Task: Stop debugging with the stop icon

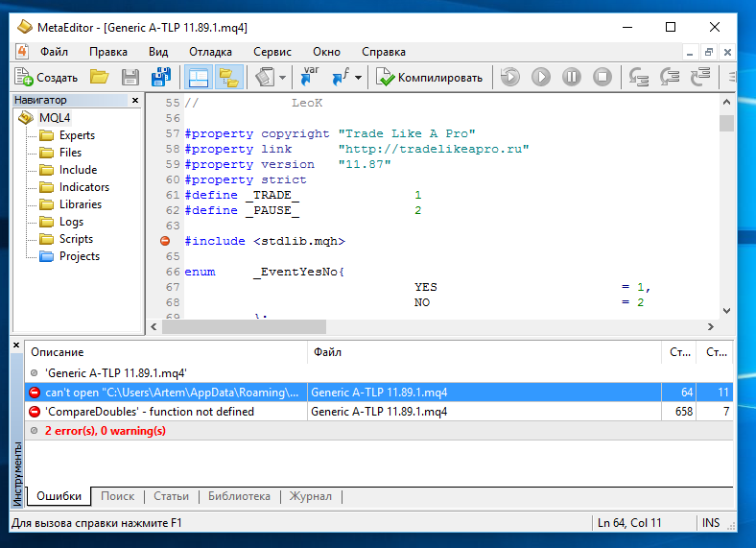Action: [x=602, y=77]
